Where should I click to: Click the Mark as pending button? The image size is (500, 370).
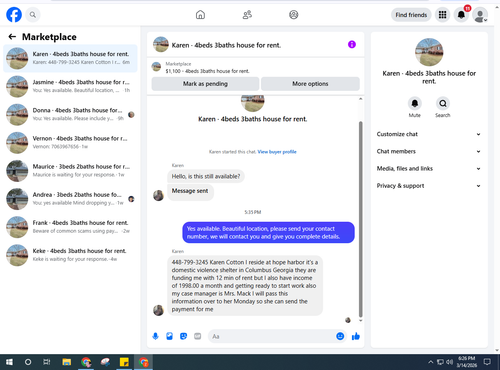click(205, 84)
